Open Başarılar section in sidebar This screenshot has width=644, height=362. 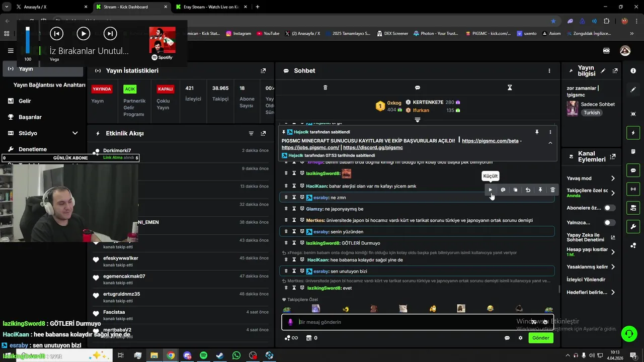[30, 117]
